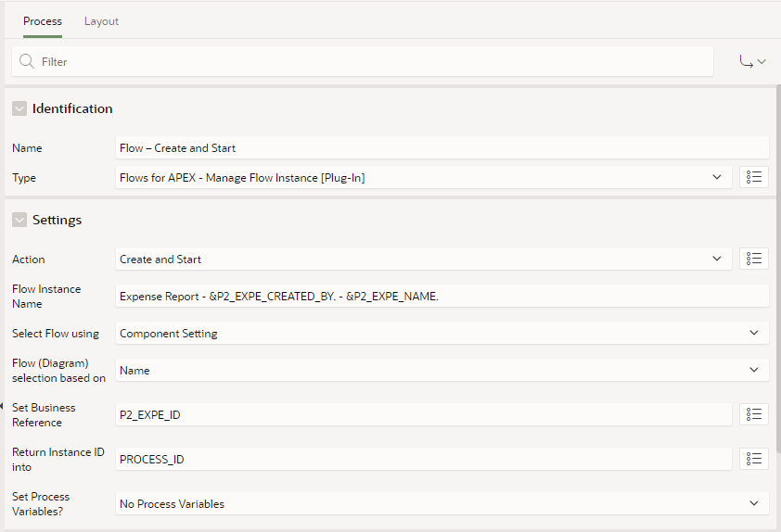Click the Name field with Flow – Create and Start
Screen dimensions: 781x532
[442, 147]
